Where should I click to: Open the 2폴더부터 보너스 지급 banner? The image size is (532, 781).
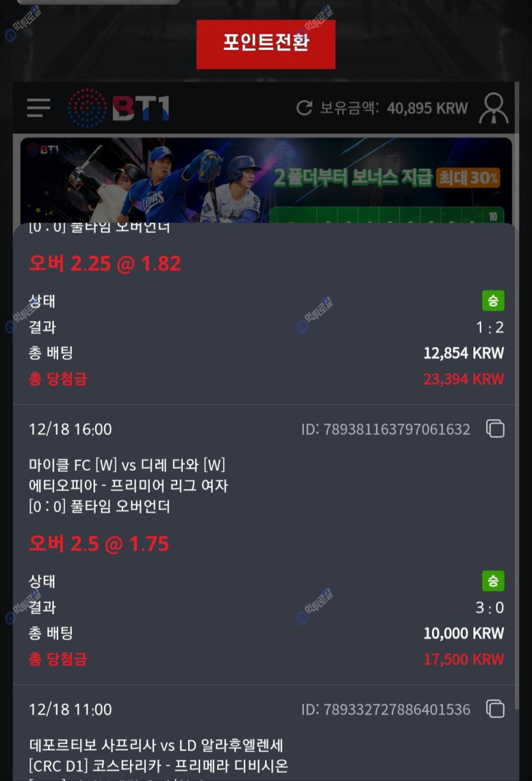(x=266, y=180)
